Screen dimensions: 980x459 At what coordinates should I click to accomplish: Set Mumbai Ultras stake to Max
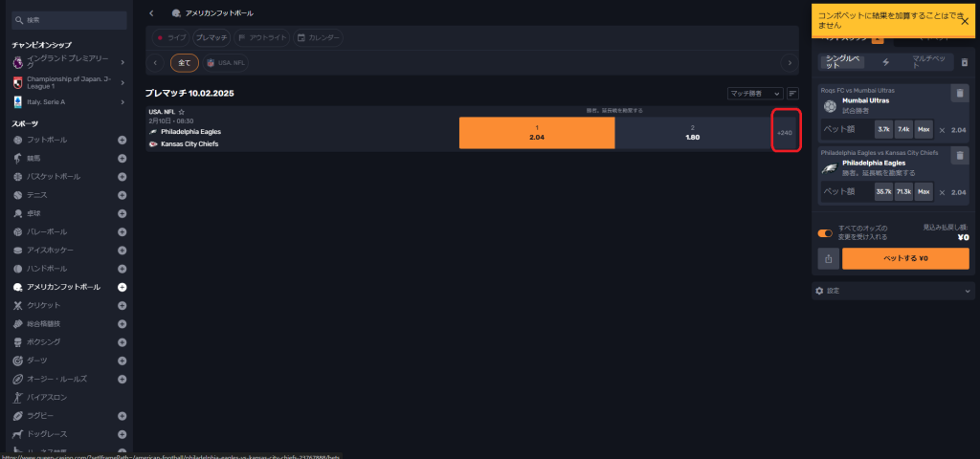(x=924, y=130)
